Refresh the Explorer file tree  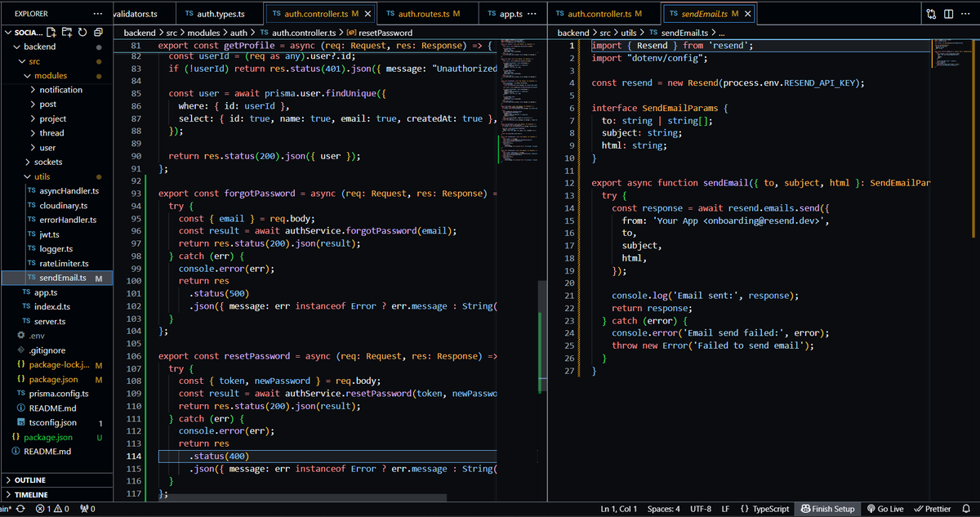pos(83,33)
